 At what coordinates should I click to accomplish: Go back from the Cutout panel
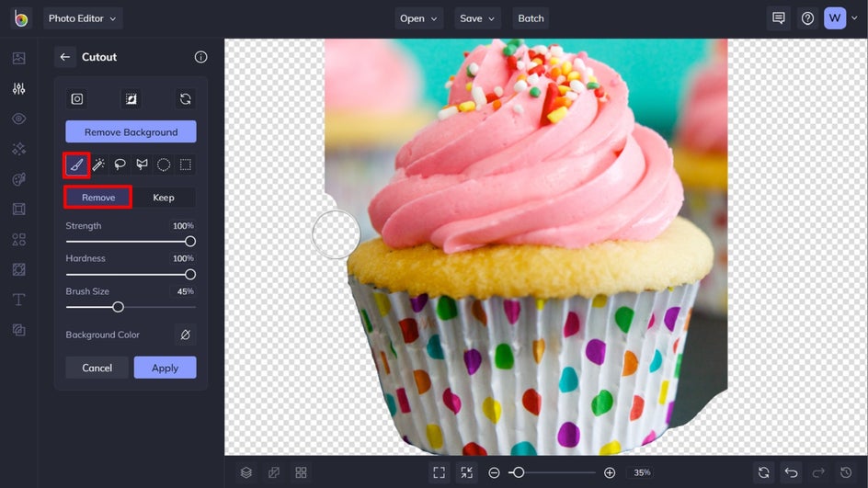64,57
